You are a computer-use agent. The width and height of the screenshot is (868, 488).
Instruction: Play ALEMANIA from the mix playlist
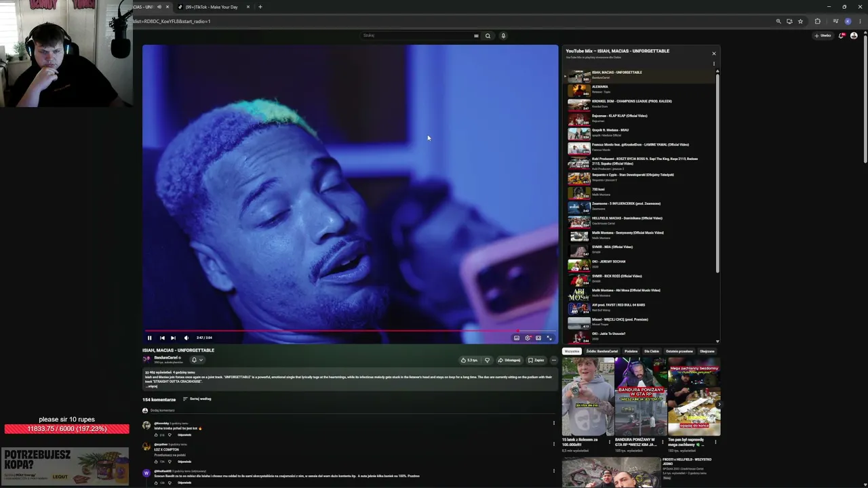pyautogui.click(x=641, y=89)
